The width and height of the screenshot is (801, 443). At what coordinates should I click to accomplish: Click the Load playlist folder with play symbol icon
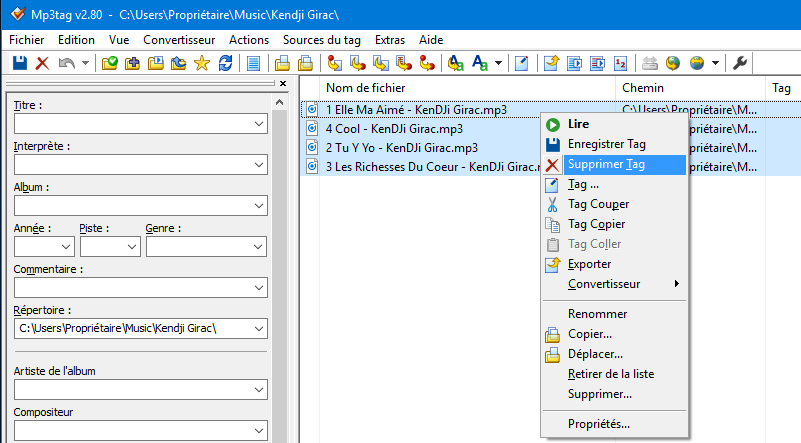point(155,63)
